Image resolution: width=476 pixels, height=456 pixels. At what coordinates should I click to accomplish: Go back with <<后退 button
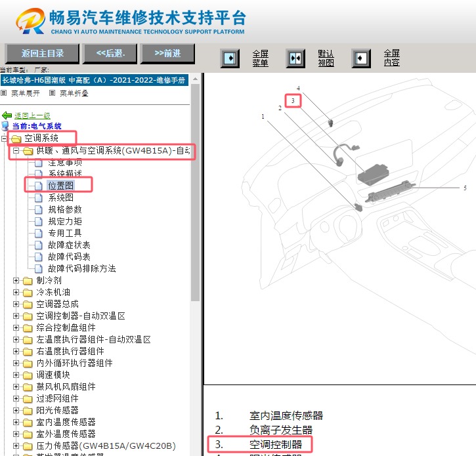point(110,54)
